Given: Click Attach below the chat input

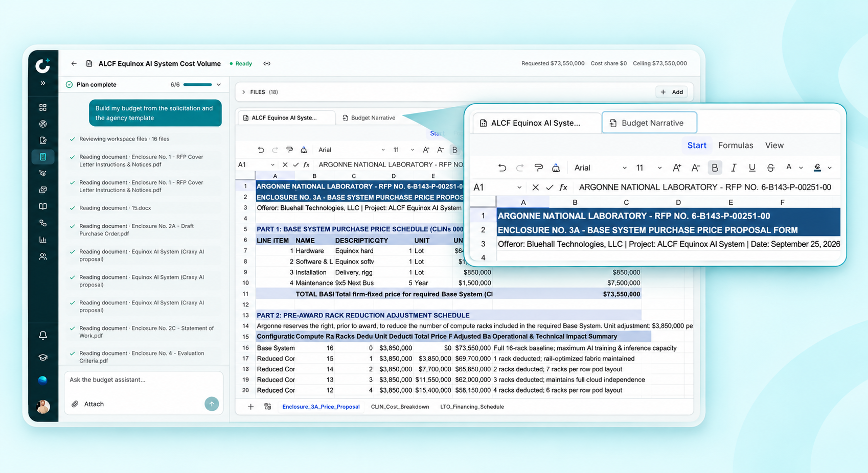Looking at the screenshot, I should [87, 404].
